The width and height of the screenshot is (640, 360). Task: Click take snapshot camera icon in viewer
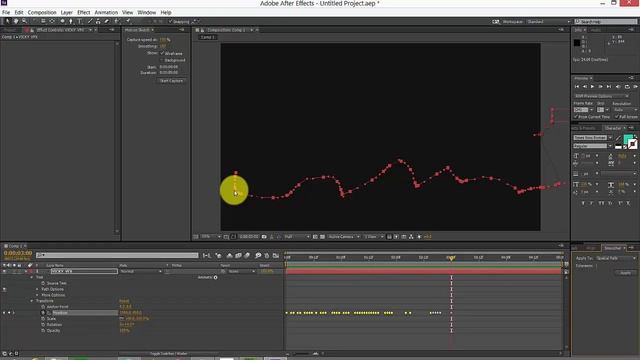point(264,237)
